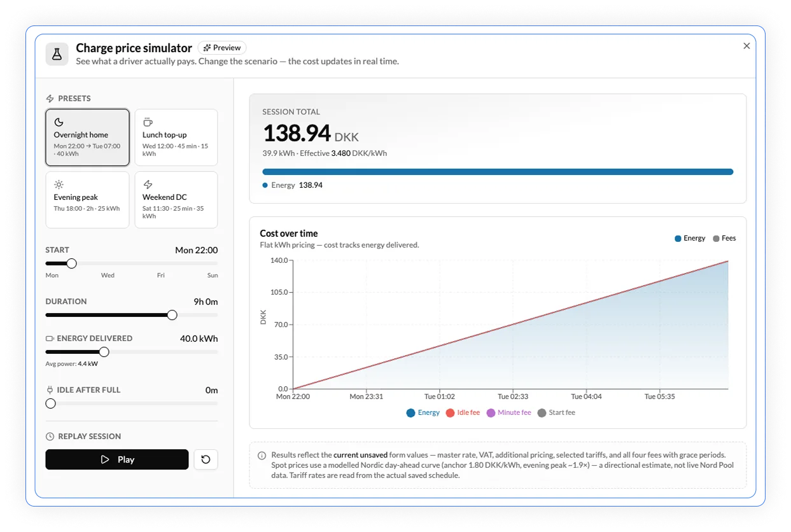791x532 pixels.
Task: Click the 70.0 y-axis label
Action: point(281,325)
